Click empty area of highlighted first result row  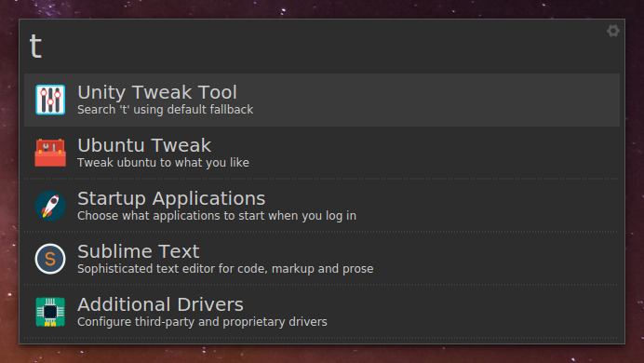(x=436, y=100)
